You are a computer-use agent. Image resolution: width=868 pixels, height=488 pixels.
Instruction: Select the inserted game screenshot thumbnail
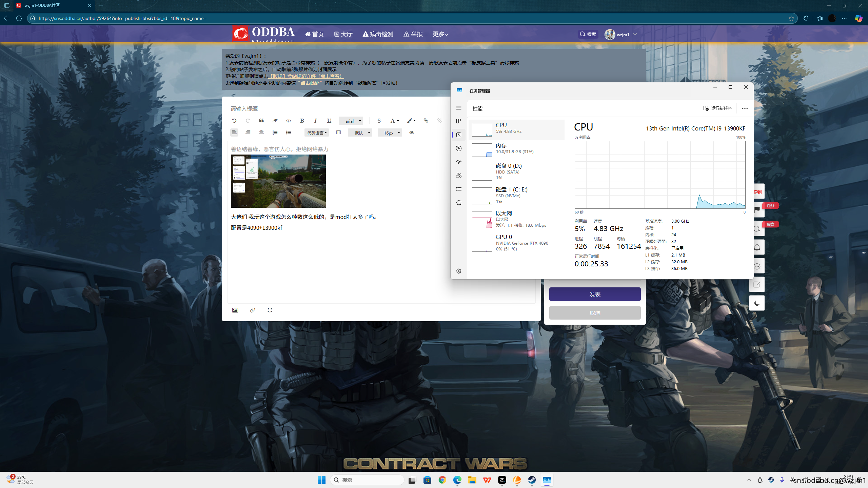[x=278, y=181]
